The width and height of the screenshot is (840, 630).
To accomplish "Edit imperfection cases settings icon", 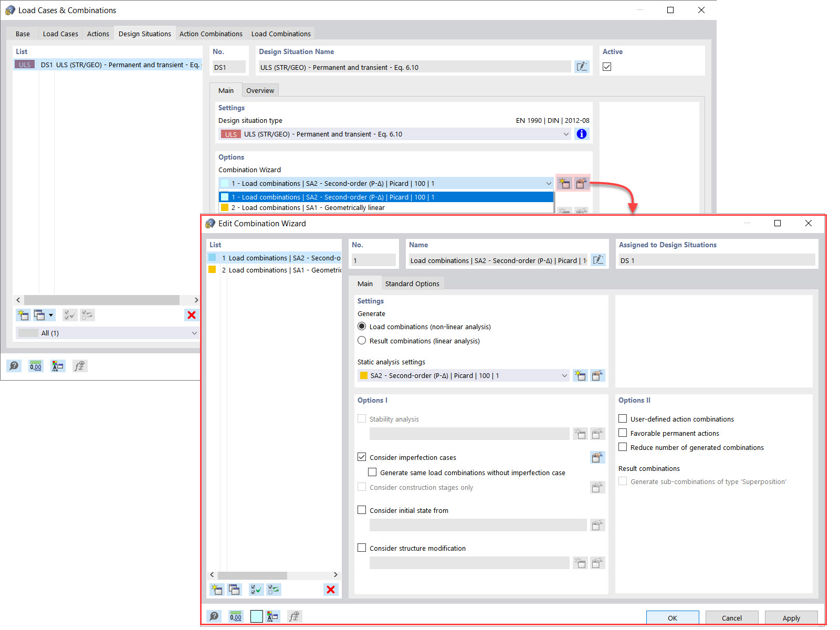I will coord(597,457).
